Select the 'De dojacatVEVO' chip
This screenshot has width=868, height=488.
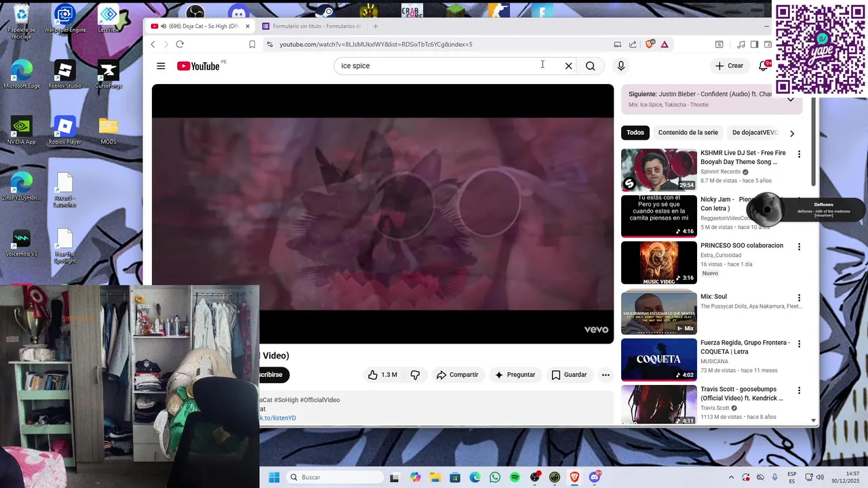click(755, 133)
